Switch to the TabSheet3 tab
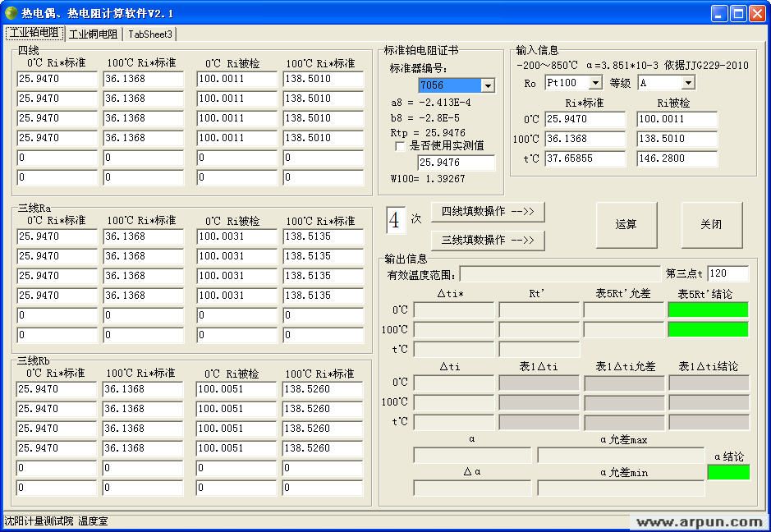Image resolution: width=771 pixels, height=532 pixels. click(x=149, y=34)
